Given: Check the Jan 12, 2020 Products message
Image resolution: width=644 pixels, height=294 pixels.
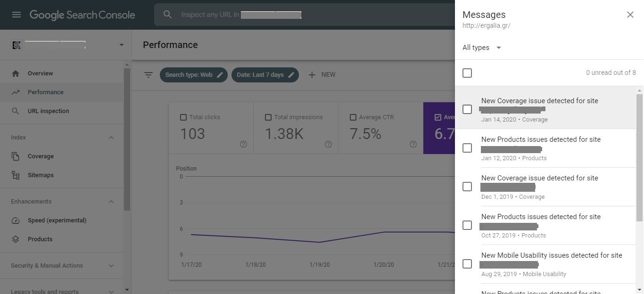Looking at the screenshot, I should coord(467,148).
